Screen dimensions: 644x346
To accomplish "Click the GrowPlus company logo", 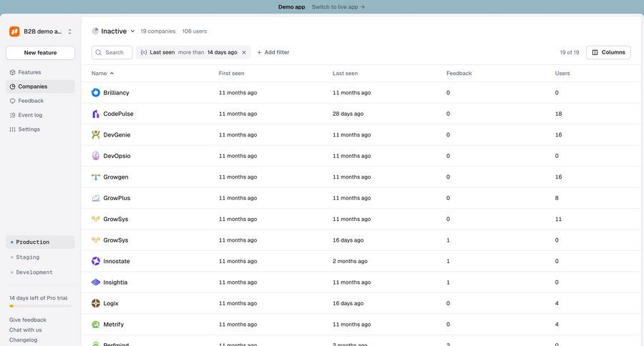I will [96, 198].
